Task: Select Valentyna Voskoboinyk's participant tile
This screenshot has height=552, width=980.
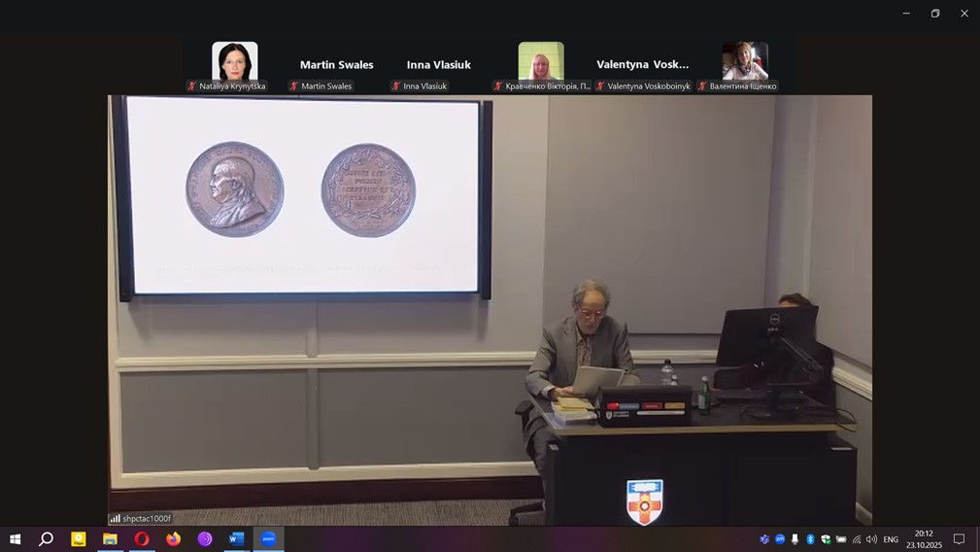Action: click(x=642, y=64)
